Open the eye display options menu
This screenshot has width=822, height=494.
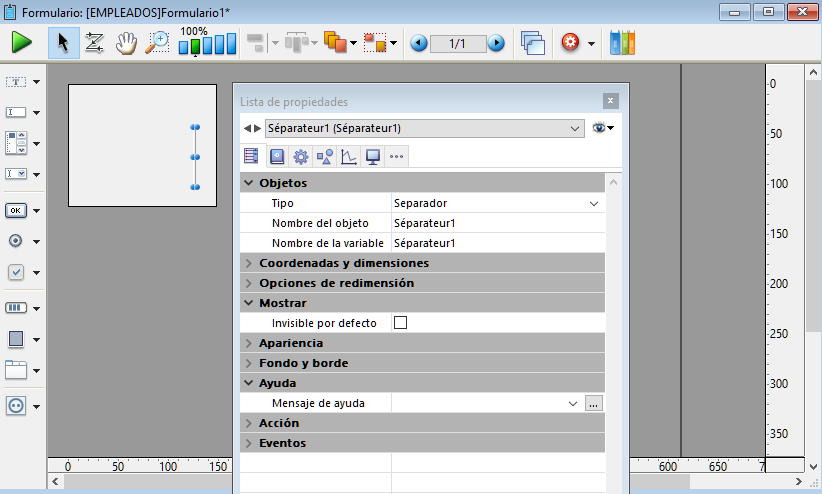[602, 128]
